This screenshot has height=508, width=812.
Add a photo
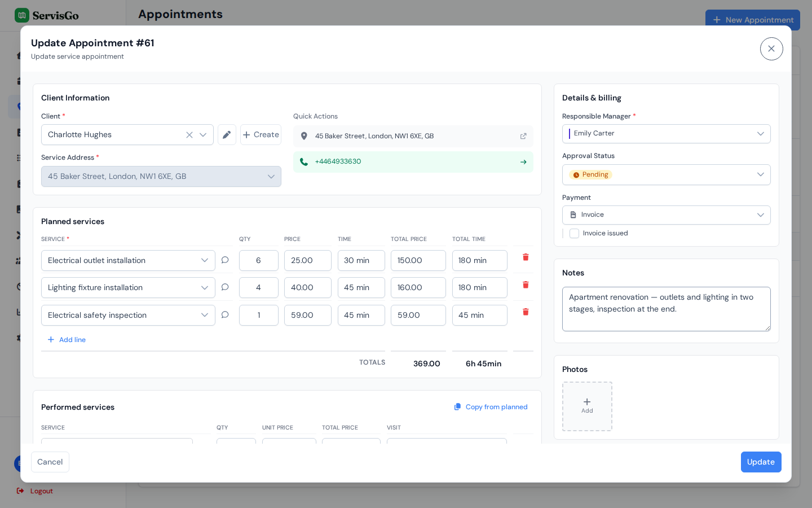[x=587, y=406]
